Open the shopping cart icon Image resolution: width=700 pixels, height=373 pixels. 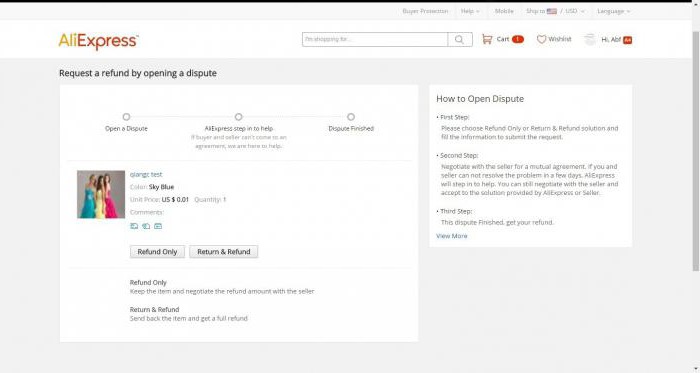pyautogui.click(x=487, y=39)
